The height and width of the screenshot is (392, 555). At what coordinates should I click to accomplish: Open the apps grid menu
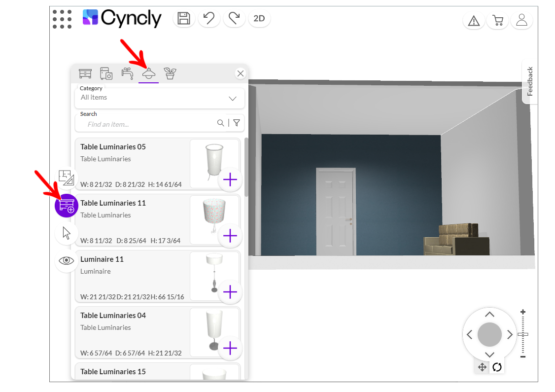[62, 19]
